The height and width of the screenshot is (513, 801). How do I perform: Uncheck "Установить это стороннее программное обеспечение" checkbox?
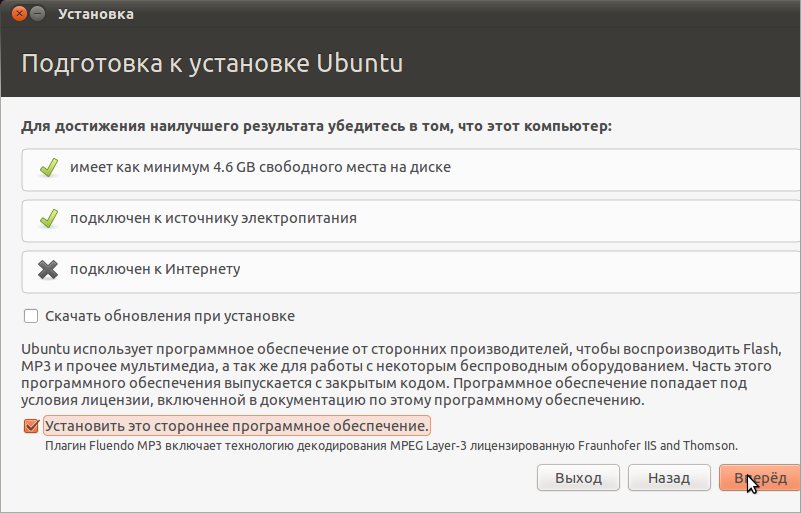click(31, 426)
